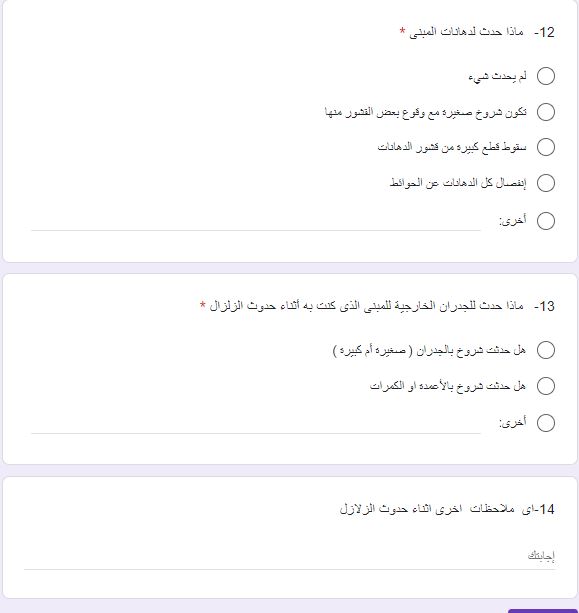
Task: Click question 12 title 'ماذا حدث لدهانات المبنى'
Action: click(x=466, y=32)
